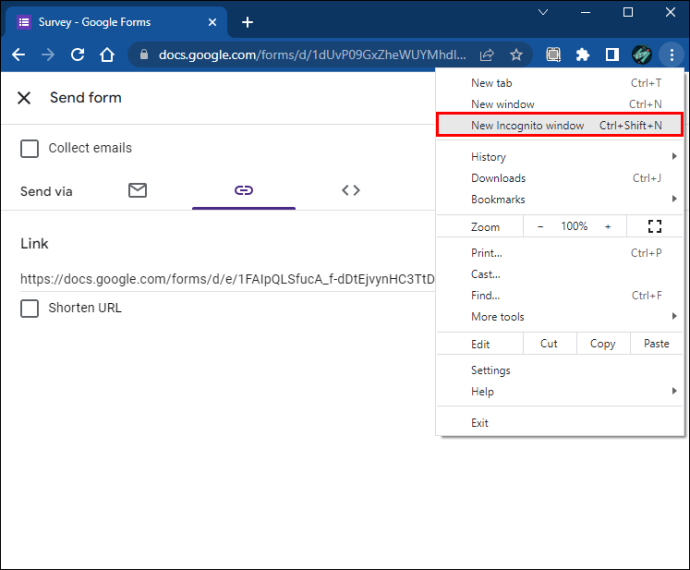Choose Find... from the menu
690x570 pixels.
560,295
